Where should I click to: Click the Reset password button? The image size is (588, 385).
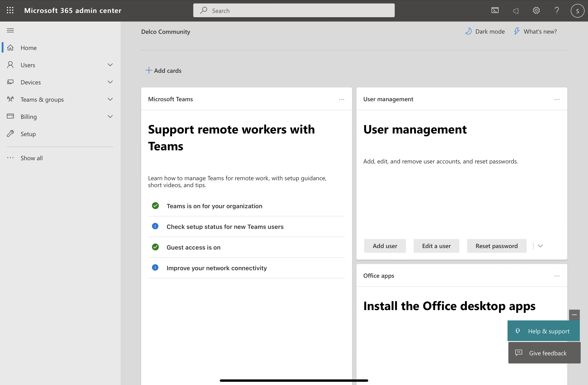[497, 246]
